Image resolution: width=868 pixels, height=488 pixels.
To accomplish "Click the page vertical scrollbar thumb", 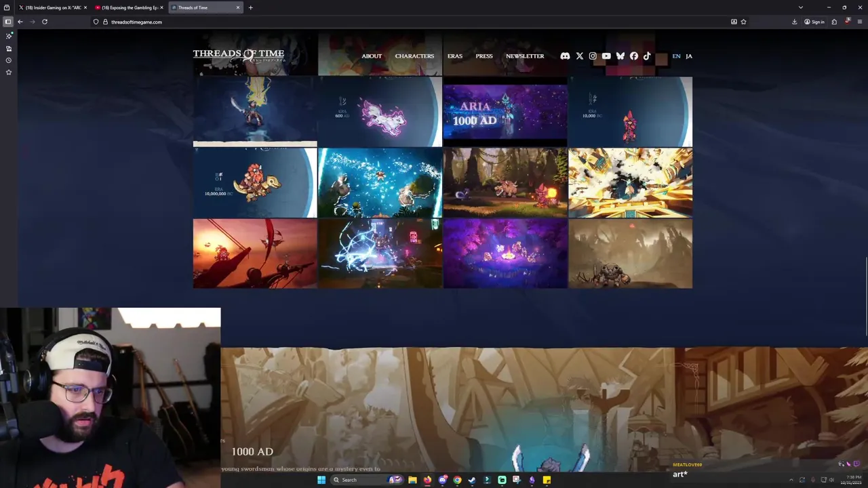I will point(866,296).
